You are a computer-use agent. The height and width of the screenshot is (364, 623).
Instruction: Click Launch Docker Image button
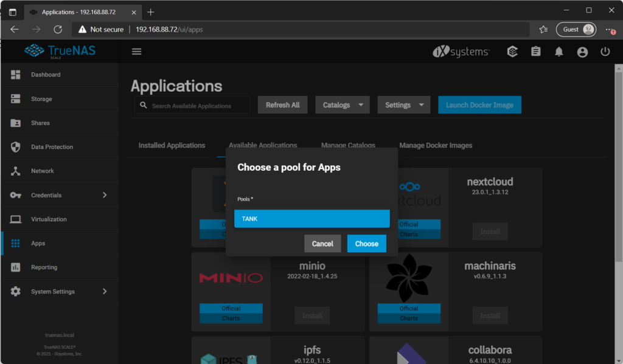coord(479,105)
